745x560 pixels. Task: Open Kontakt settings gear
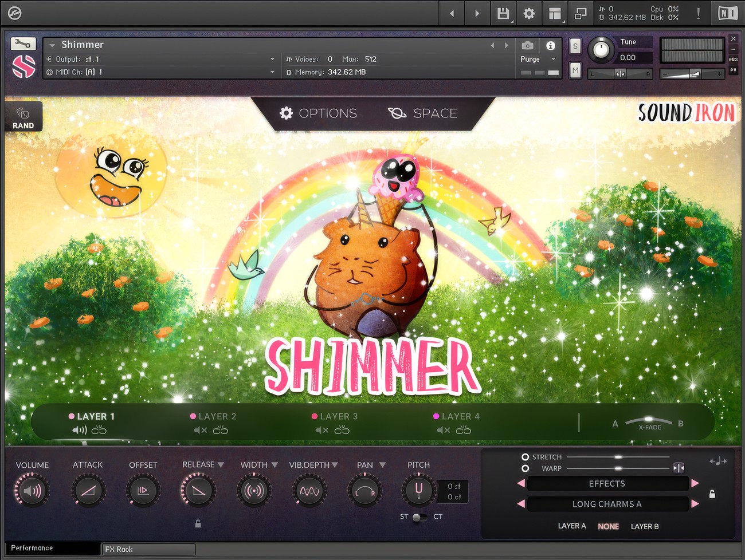tap(529, 13)
